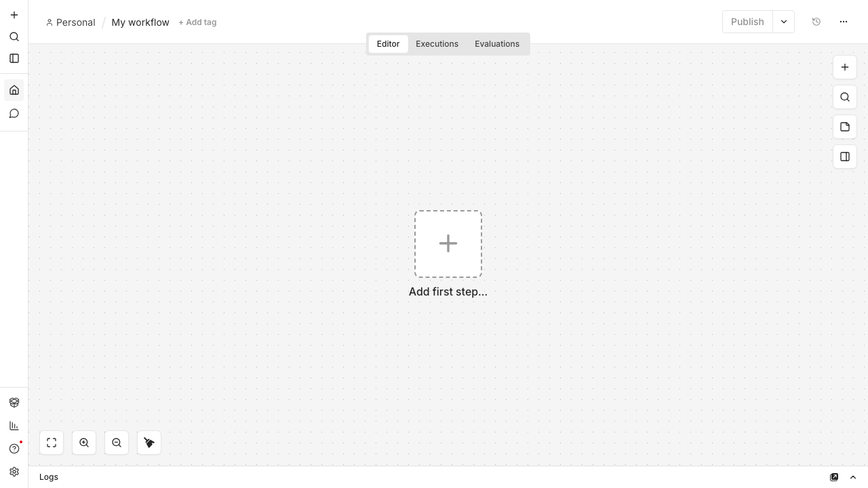The height and width of the screenshot is (488, 868).
Task: Zoom in on the canvas
Action: tap(84, 443)
